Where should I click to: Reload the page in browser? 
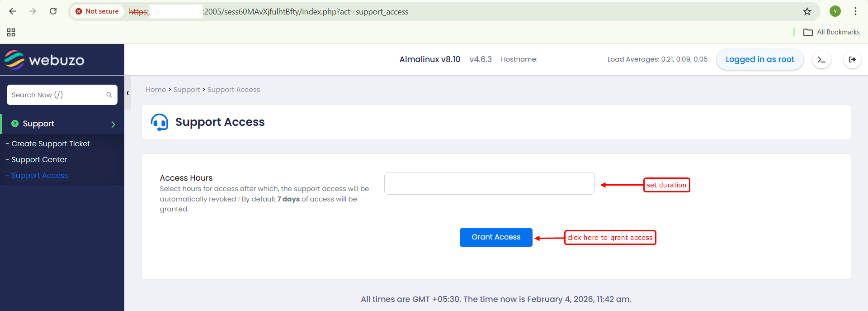point(53,11)
